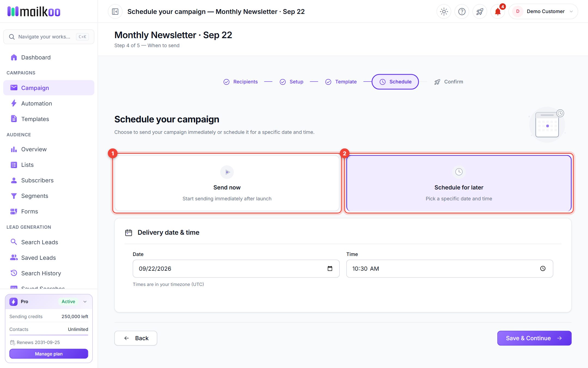Go to the Template step

(x=341, y=82)
